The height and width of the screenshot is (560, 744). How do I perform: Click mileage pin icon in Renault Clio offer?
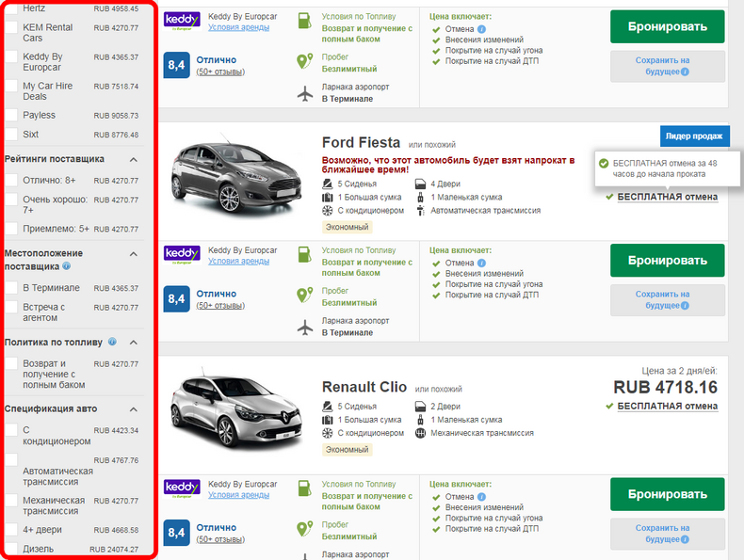[304, 528]
